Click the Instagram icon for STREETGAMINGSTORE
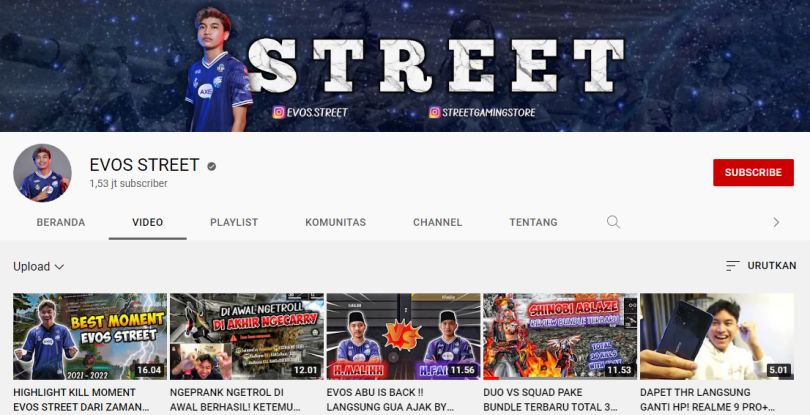 tap(435, 112)
